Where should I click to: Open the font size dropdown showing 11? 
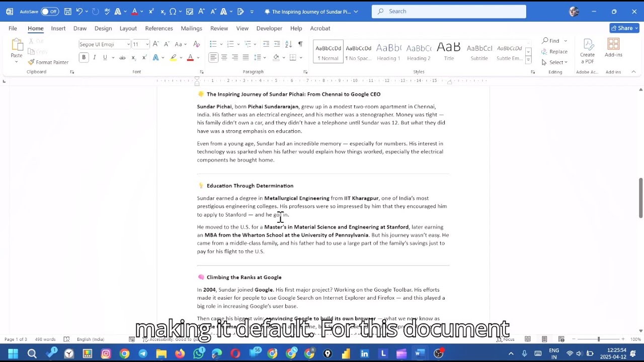coord(147,44)
